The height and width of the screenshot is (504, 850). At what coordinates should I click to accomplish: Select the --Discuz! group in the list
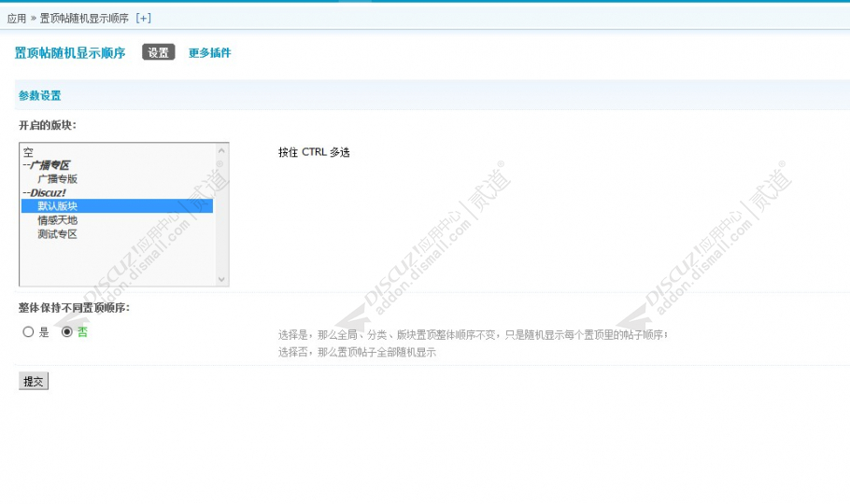[x=117, y=192]
